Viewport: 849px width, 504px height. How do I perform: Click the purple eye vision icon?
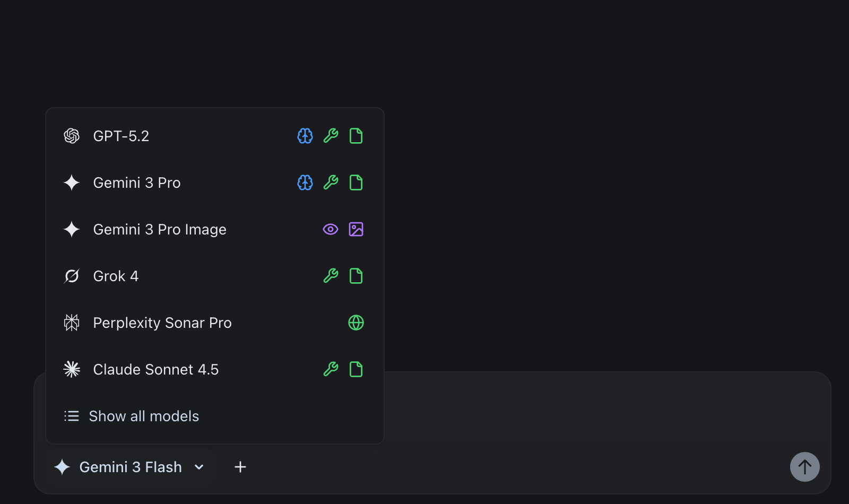click(x=331, y=229)
